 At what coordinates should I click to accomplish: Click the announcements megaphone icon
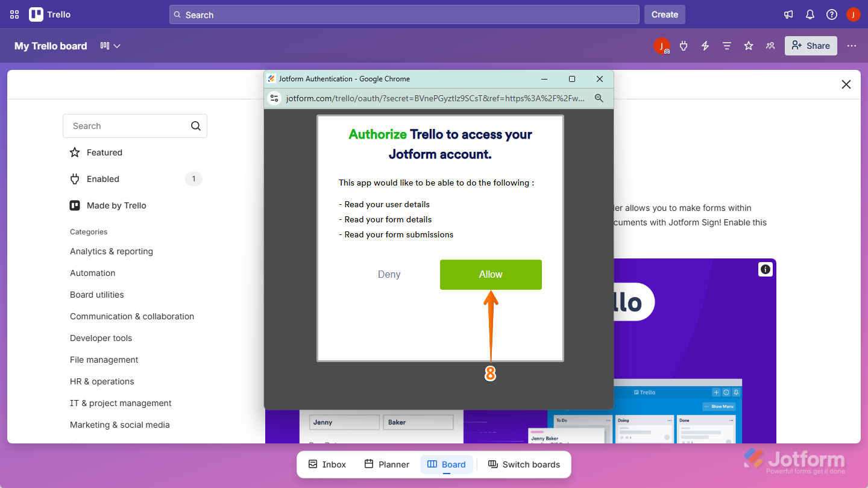click(x=788, y=14)
